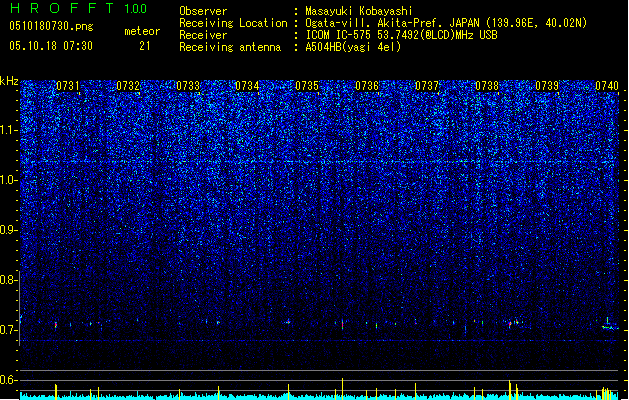The height and width of the screenshot is (400, 629).
Task: Click the meteor echo near 0740
Action: (x=608, y=325)
